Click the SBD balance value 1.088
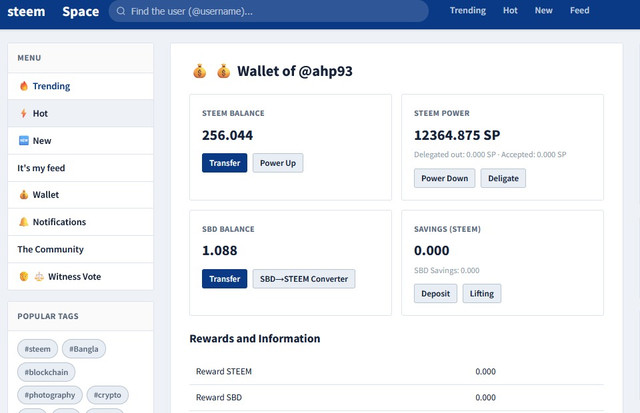640x413 pixels. 220,251
